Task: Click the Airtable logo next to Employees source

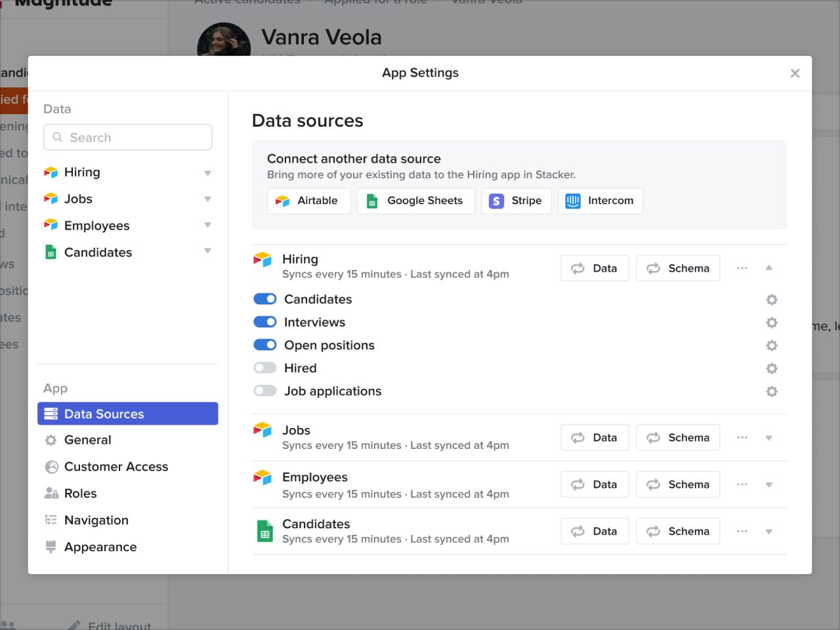Action: 262,478
